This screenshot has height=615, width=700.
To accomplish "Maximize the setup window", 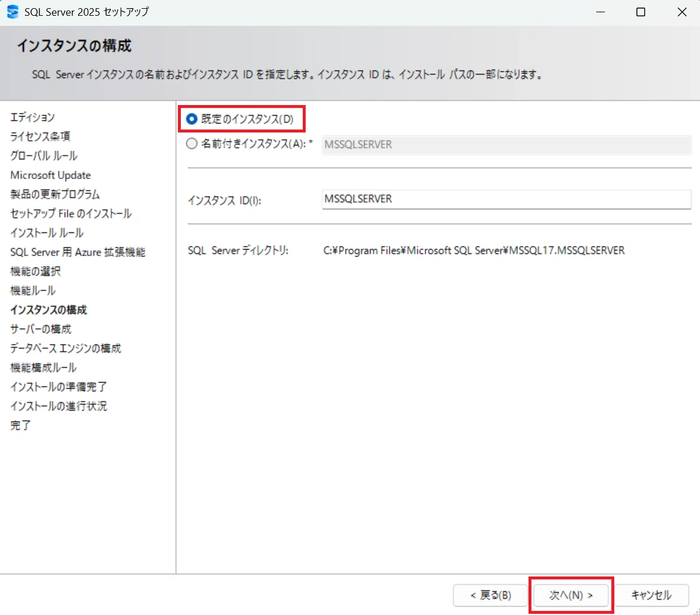I will point(640,12).
